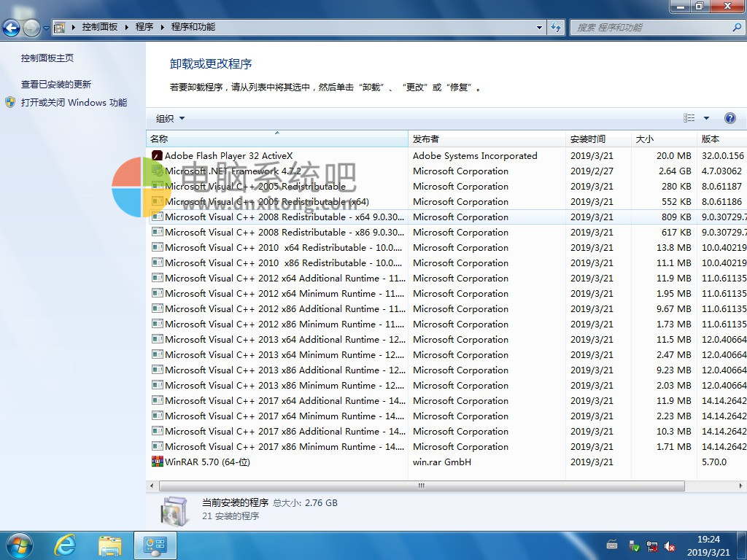Click icon of Visual C++ 2008 x64 entry

(157, 217)
